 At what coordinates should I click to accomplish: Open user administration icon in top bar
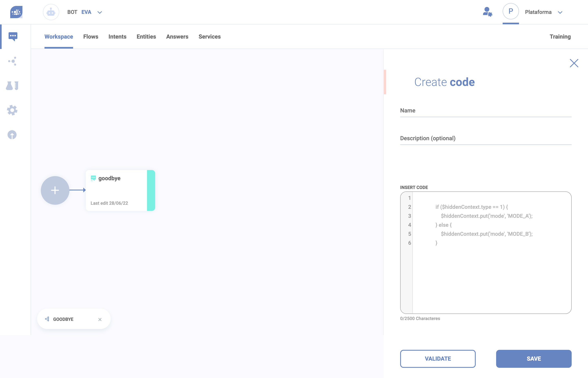[x=487, y=12]
